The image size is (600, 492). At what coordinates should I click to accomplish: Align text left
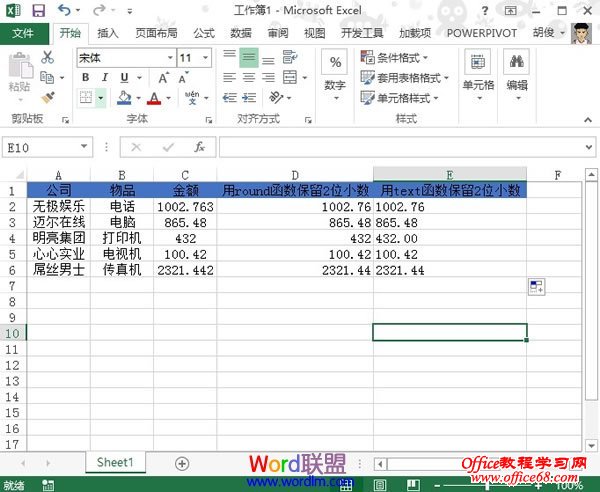(229, 78)
